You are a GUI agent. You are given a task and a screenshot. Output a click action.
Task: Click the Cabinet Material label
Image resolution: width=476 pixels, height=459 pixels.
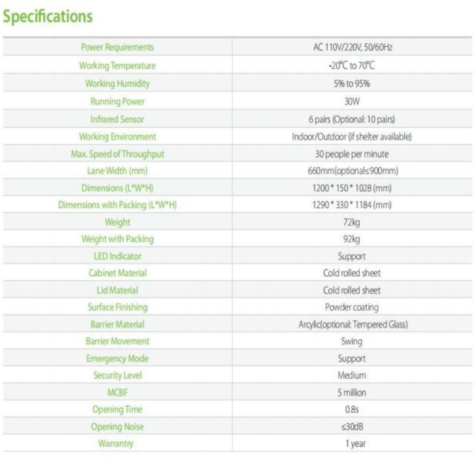pyautogui.click(x=117, y=273)
